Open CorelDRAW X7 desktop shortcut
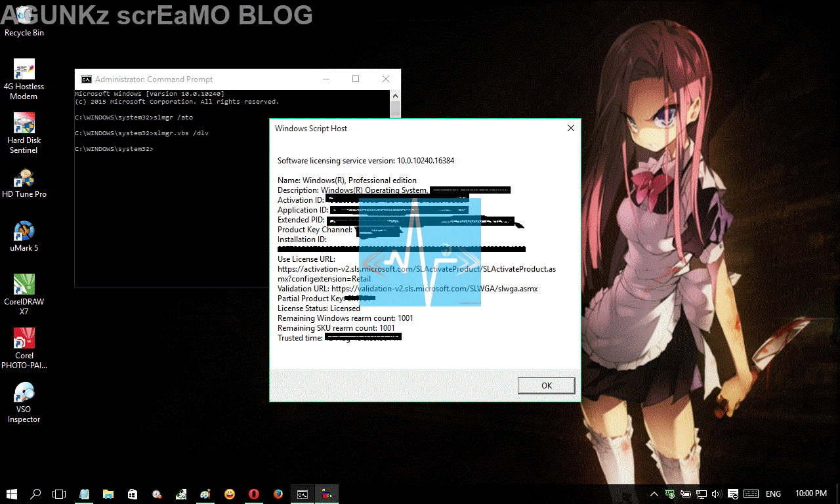The width and height of the screenshot is (840, 504). (x=24, y=295)
